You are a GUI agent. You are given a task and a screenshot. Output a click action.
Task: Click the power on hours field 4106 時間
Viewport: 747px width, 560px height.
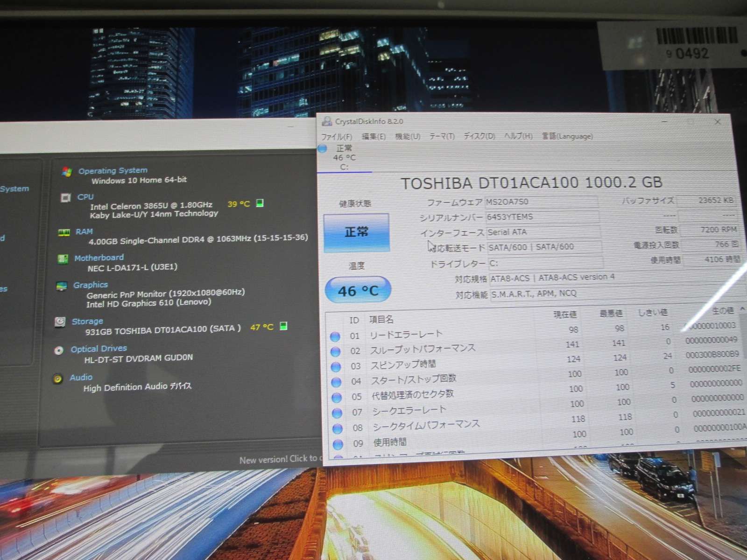(712, 259)
